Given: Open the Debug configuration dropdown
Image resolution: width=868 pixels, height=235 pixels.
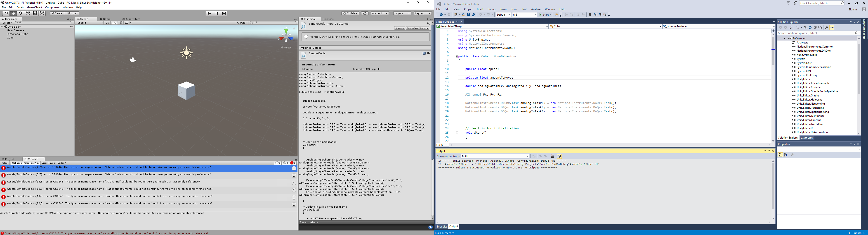Looking at the screenshot, I should (503, 14).
